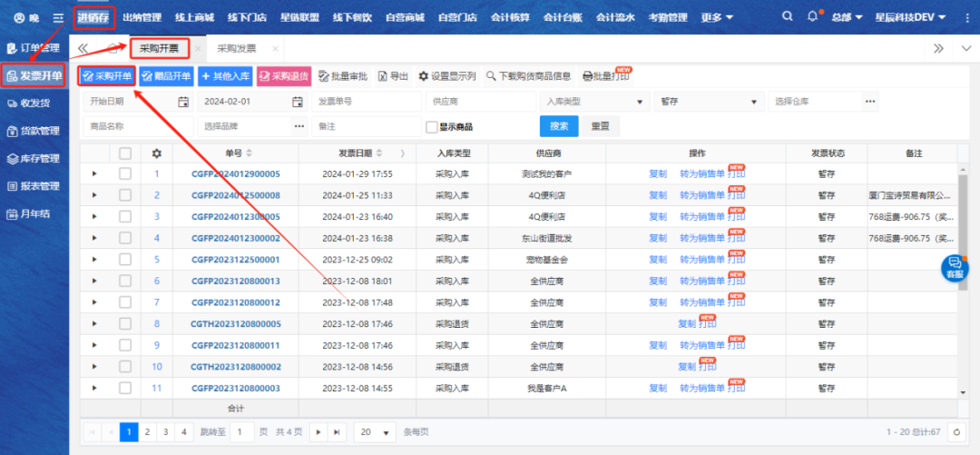Click the table settings gear icon

tap(156, 153)
